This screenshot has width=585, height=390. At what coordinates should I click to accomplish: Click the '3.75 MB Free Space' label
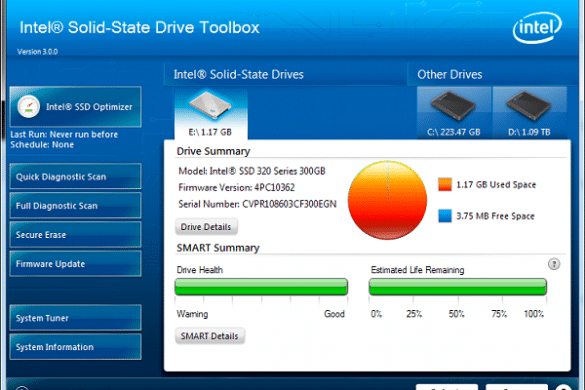[495, 216]
